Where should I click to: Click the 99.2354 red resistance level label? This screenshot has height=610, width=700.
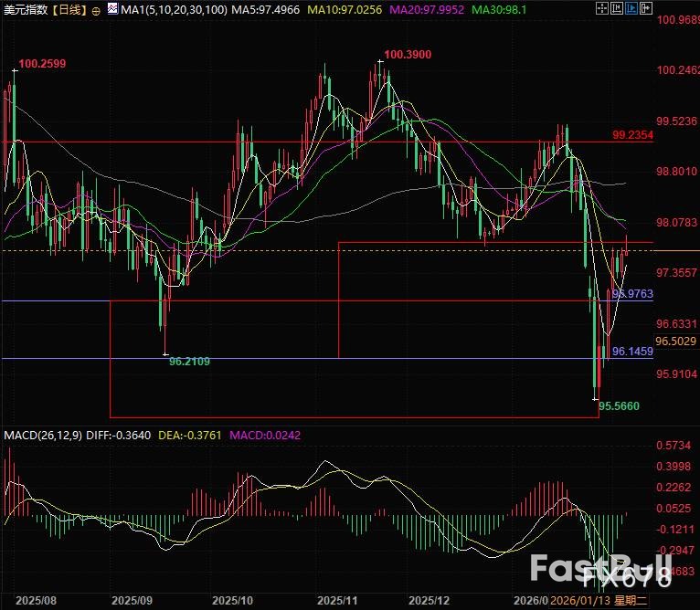pos(632,134)
